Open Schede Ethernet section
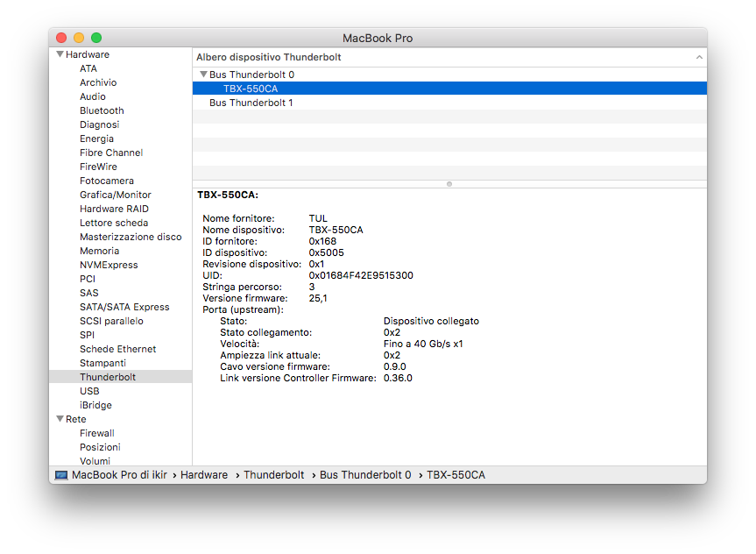Image resolution: width=756 pixels, height=554 pixels. [x=117, y=348]
